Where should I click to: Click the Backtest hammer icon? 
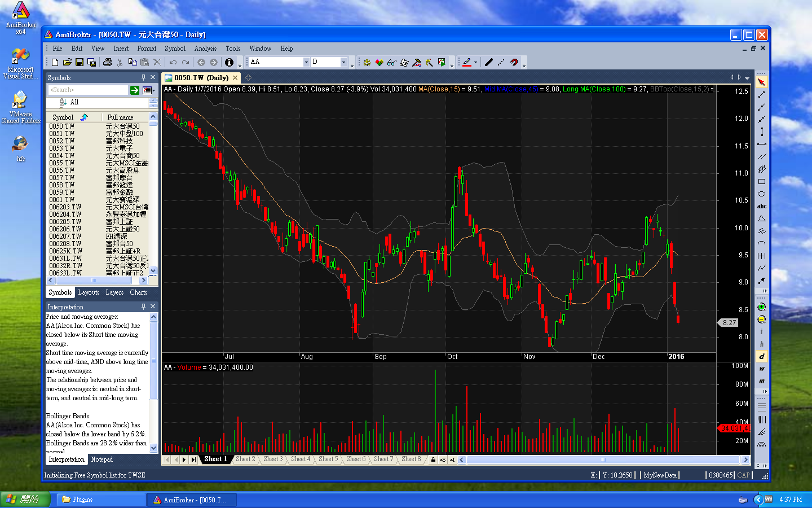pyautogui.click(x=417, y=62)
